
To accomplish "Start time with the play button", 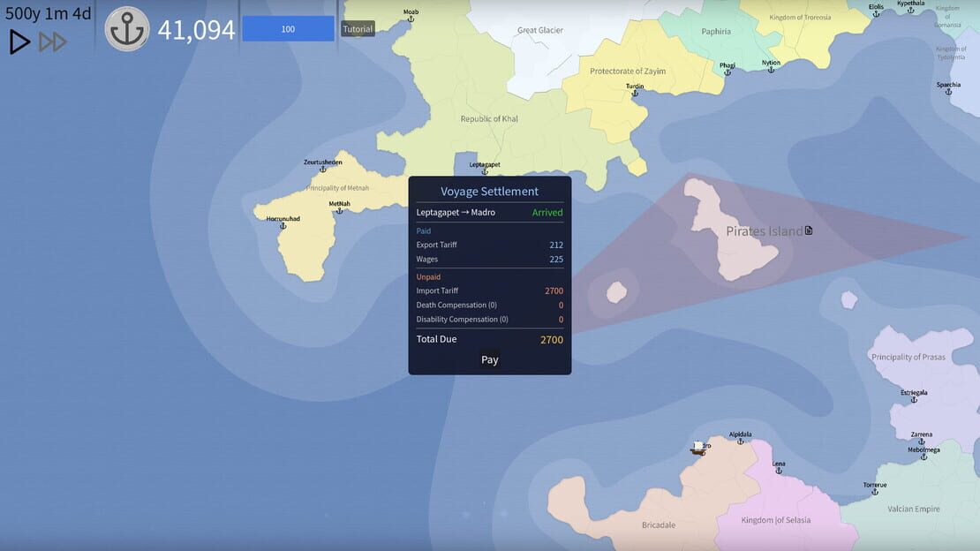I will [20, 42].
